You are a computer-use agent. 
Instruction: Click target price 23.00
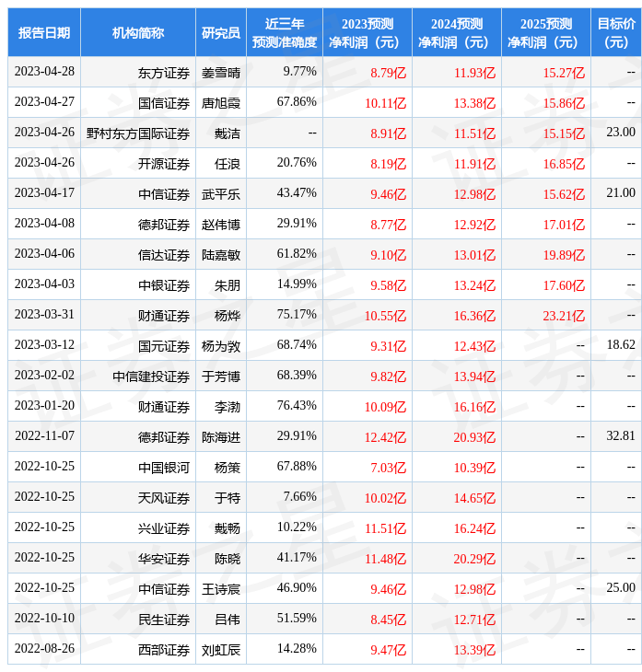coord(621,132)
